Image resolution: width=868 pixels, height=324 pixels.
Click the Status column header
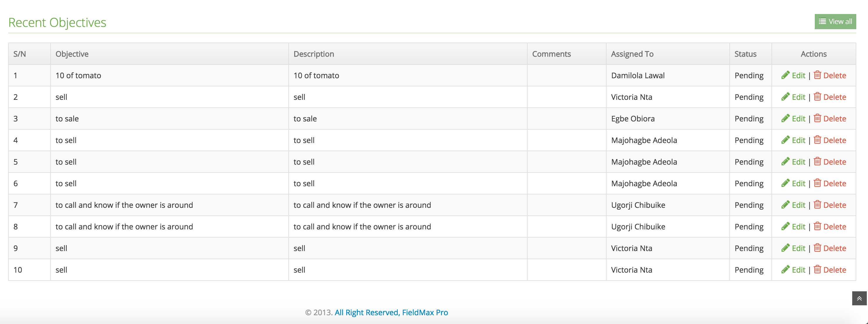pyautogui.click(x=745, y=54)
